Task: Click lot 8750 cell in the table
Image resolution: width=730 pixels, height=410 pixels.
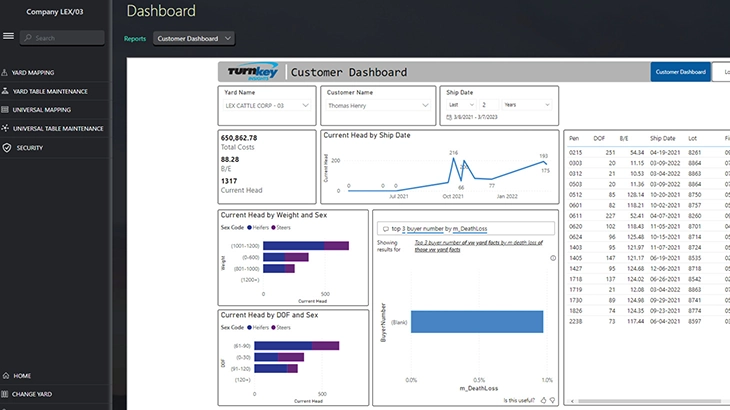Action: (695, 195)
